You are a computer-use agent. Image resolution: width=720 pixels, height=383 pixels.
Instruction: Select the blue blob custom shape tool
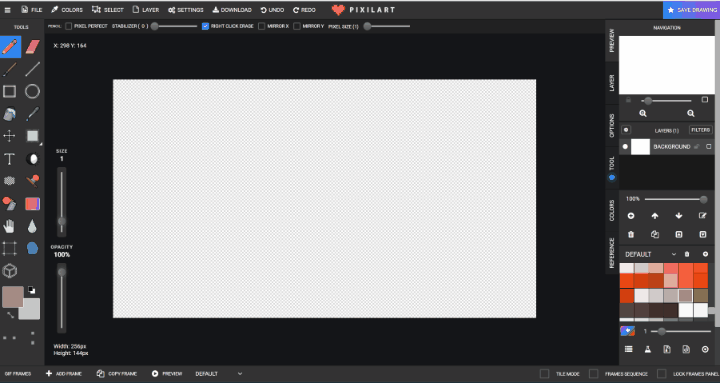33,248
